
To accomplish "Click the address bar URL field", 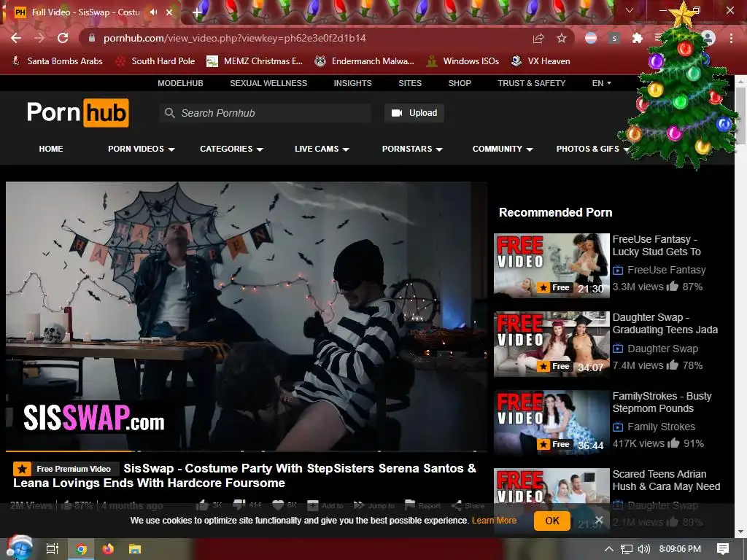I will coord(305,38).
